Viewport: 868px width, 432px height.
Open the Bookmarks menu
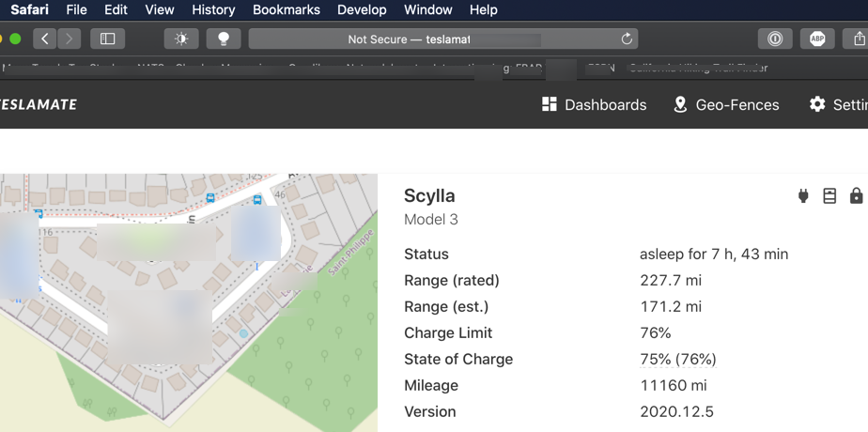click(x=287, y=10)
